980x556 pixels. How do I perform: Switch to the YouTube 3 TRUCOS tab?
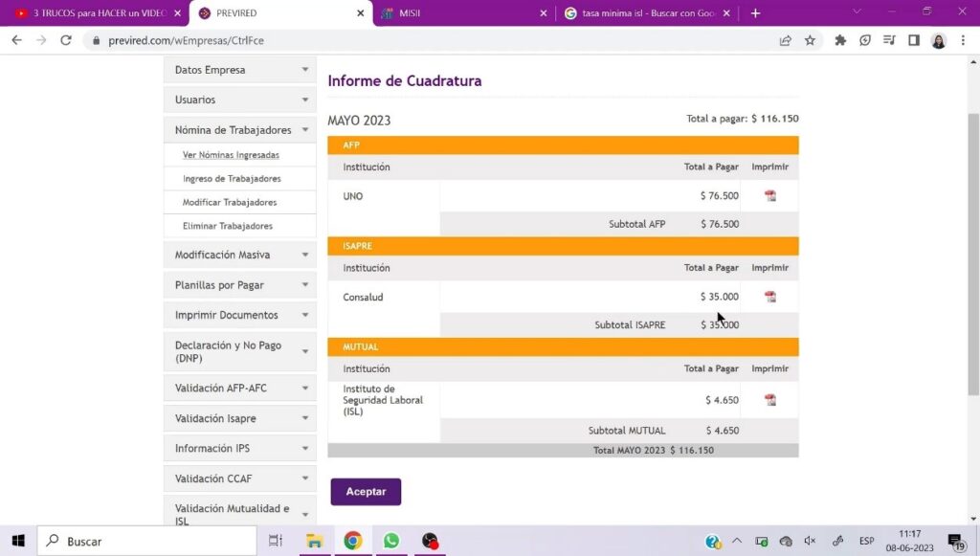tap(94, 13)
